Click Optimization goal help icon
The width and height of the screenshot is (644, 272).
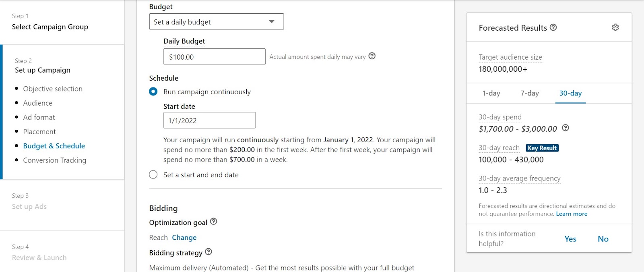point(213,222)
